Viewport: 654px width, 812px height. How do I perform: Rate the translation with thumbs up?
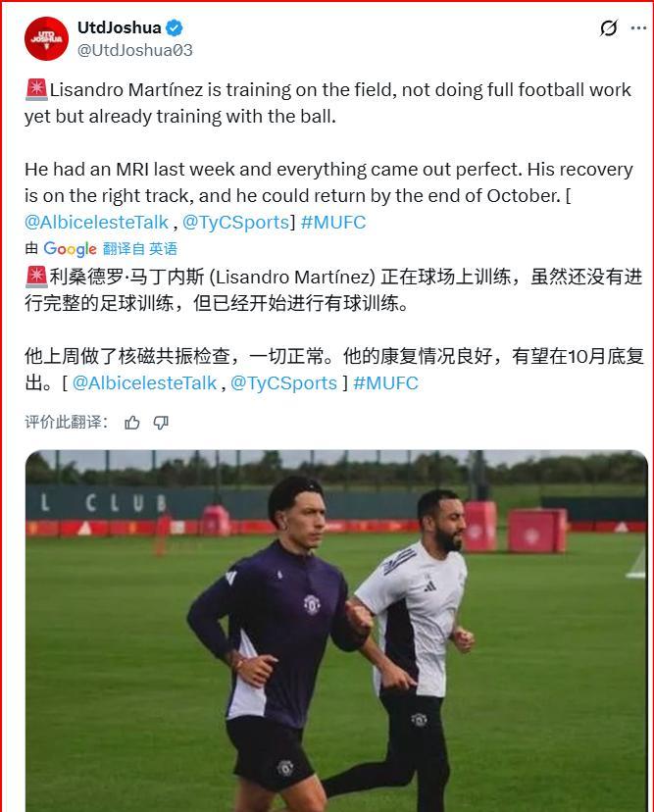[132, 423]
